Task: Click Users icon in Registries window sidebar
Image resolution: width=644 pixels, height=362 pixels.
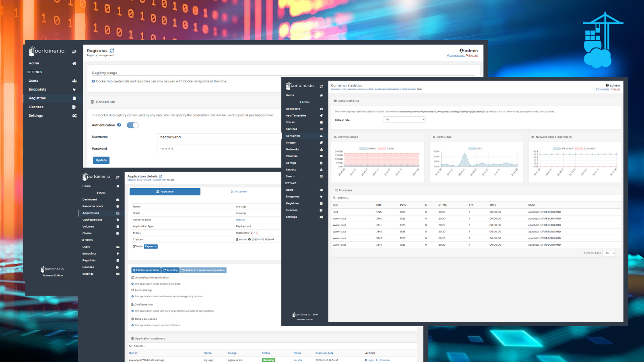Action: pos(74,81)
